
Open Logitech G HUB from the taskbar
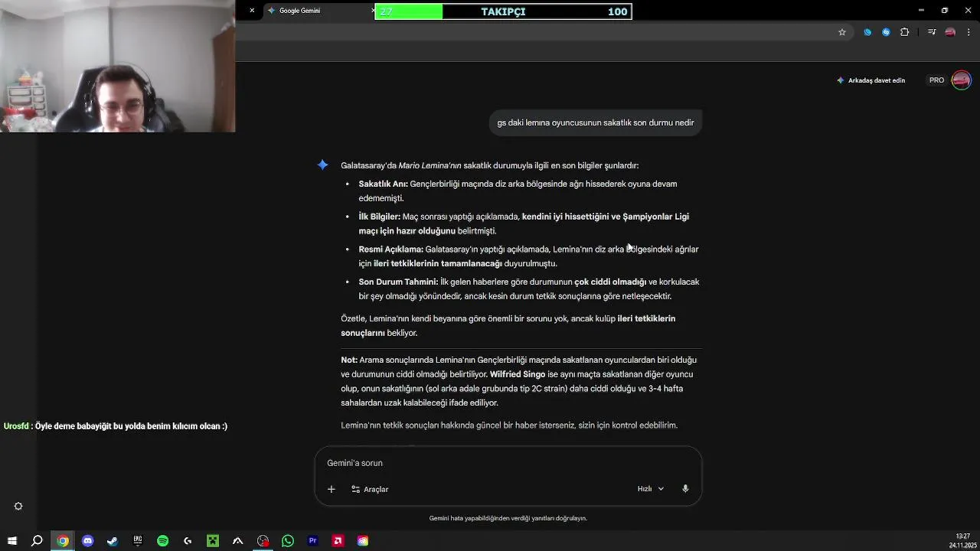click(x=188, y=541)
